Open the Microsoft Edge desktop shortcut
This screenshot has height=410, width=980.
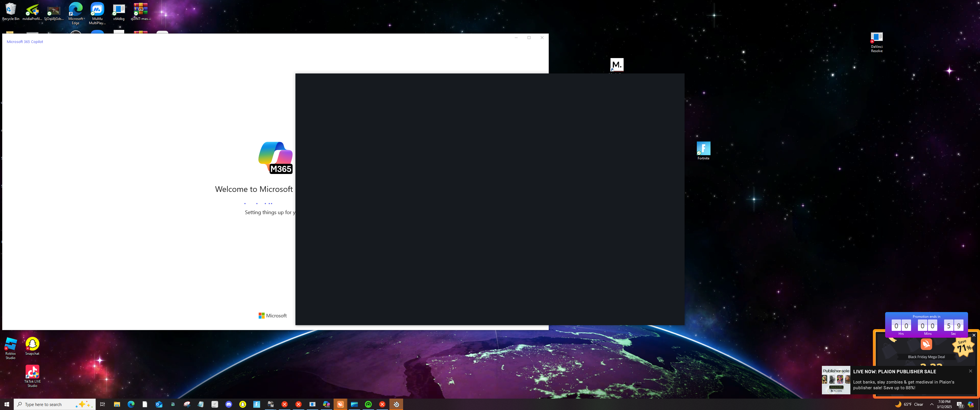75,13
